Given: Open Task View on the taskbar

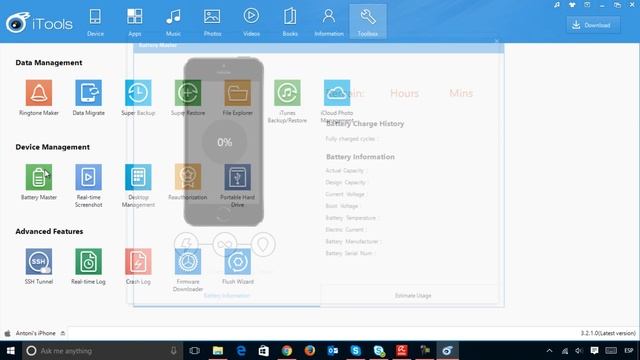Looking at the screenshot, I should coord(195,351).
